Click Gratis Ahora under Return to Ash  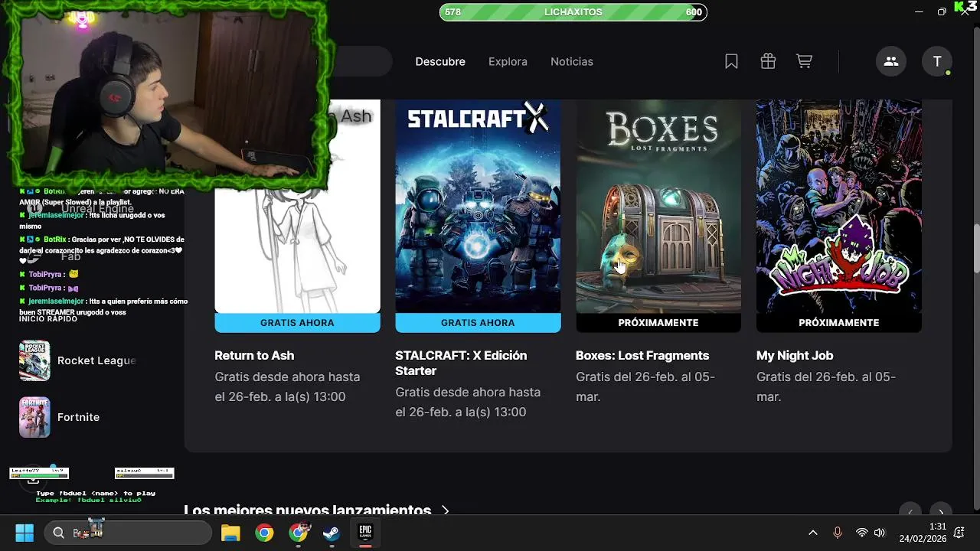click(297, 323)
